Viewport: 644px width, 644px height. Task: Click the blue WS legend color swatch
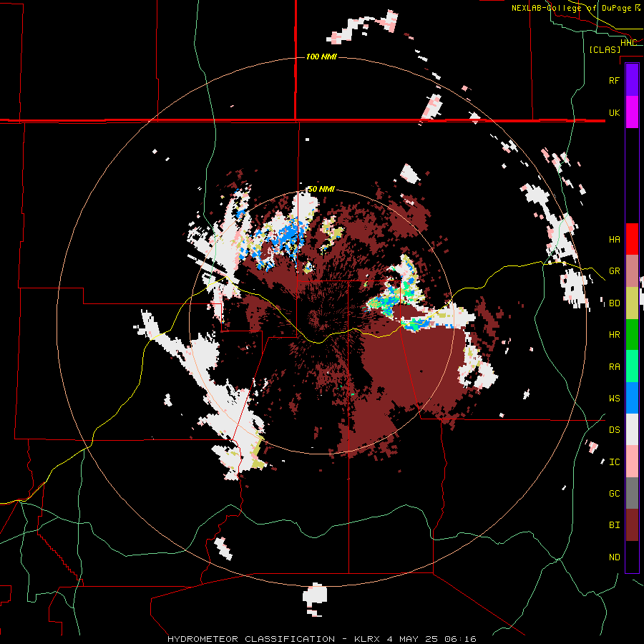click(632, 398)
